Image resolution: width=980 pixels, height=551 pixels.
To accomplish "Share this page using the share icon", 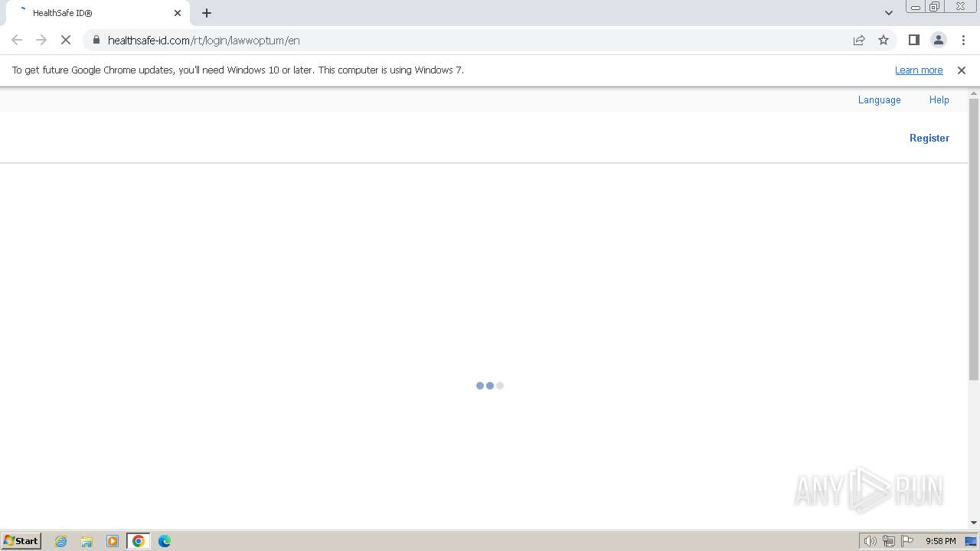I will [859, 40].
